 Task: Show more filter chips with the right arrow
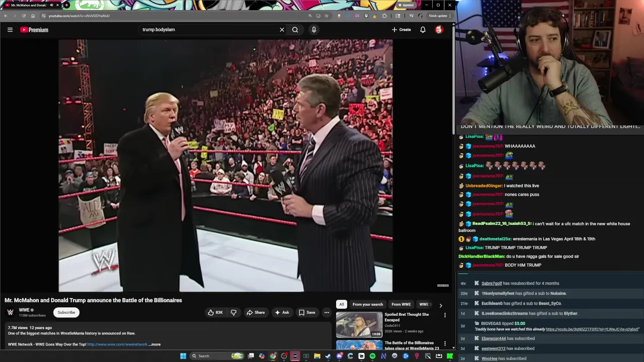tap(441, 305)
